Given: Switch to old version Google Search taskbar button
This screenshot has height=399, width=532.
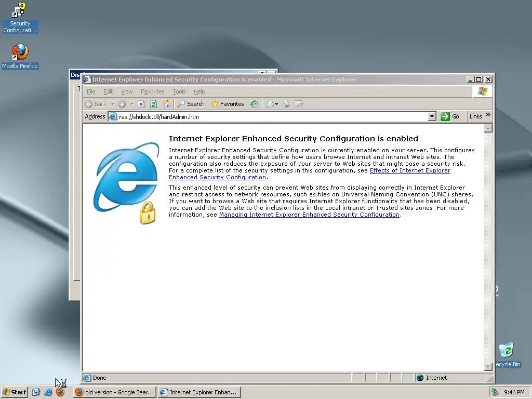Looking at the screenshot, I should (x=115, y=392).
